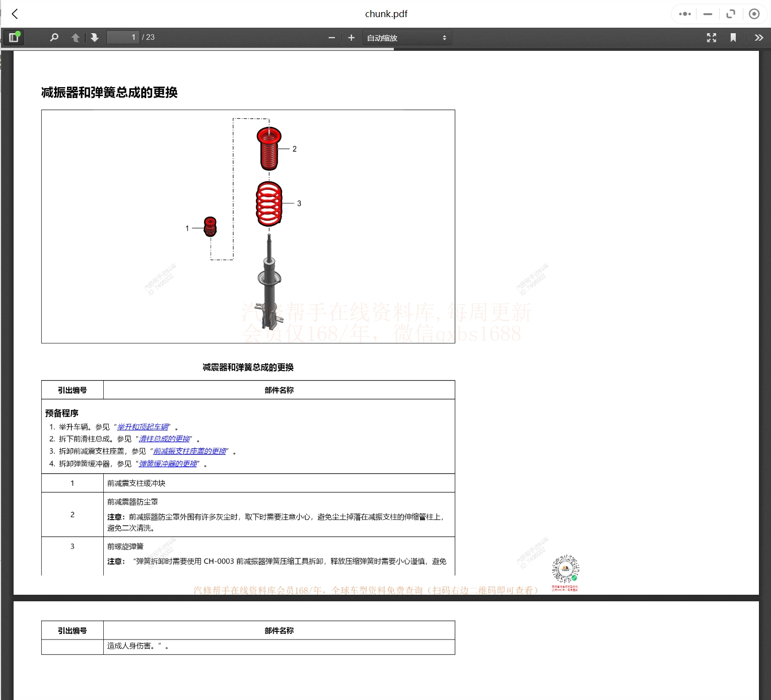Go back using the top-left arrow

click(x=15, y=14)
